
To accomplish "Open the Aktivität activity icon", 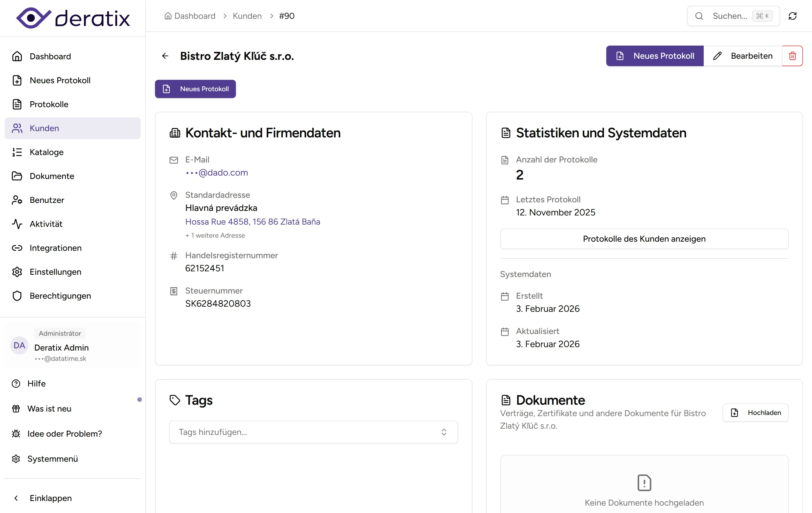I will pyautogui.click(x=17, y=224).
